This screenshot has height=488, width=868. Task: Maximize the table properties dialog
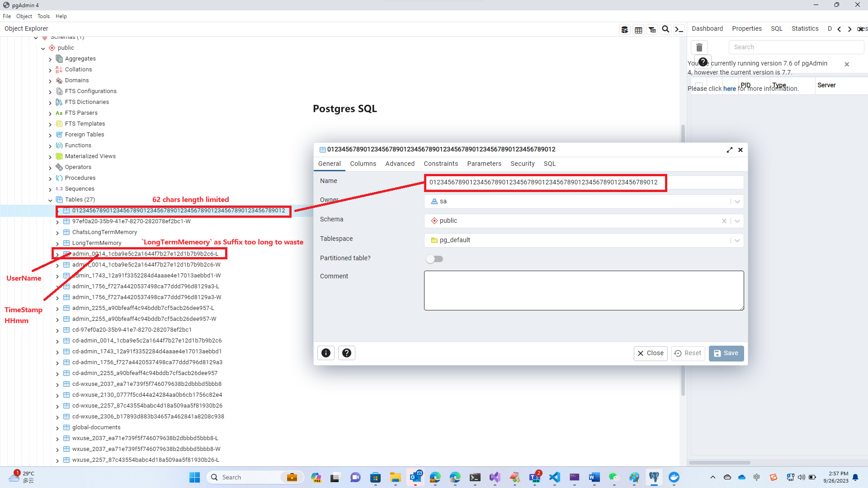[730, 150]
